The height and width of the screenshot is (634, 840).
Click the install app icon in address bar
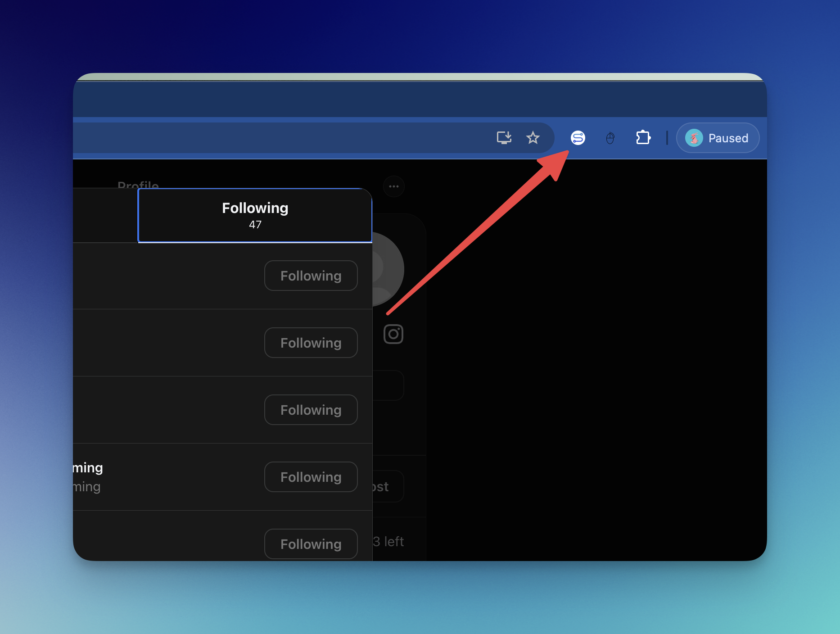tap(504, 138)
